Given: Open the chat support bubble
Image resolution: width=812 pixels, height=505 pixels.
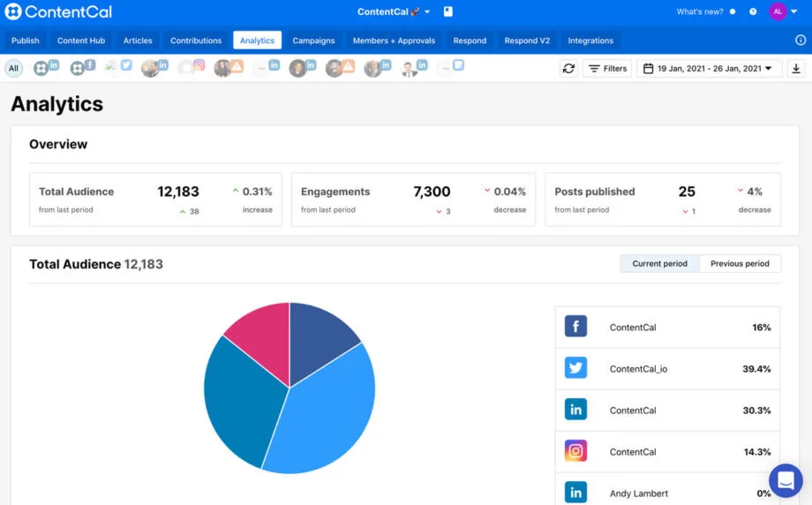Looking at the screenshot, I should point(786,480).
